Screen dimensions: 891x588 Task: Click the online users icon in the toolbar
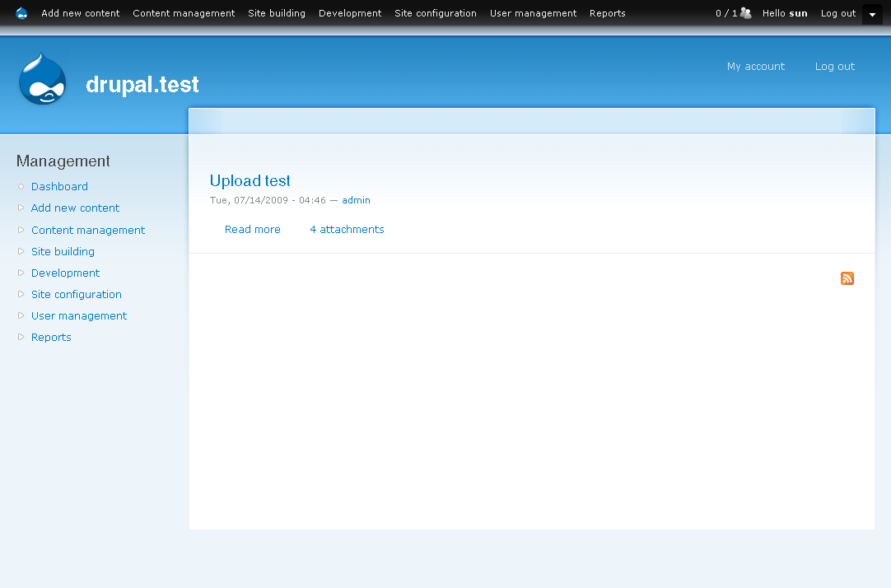[x=745, y=13]
